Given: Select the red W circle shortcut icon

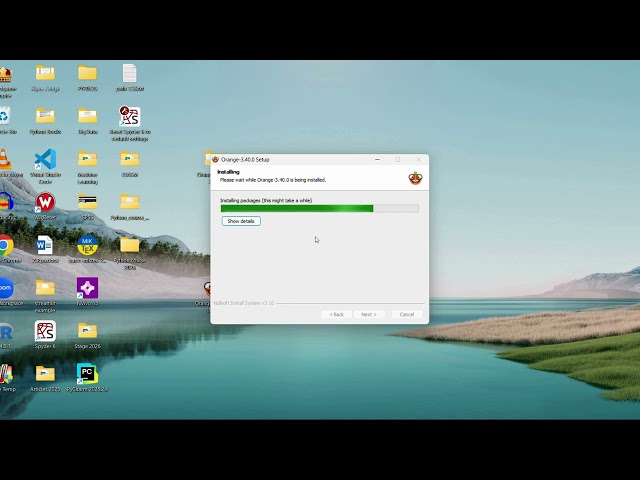Looking at the screenshot, I should (45, 202).
